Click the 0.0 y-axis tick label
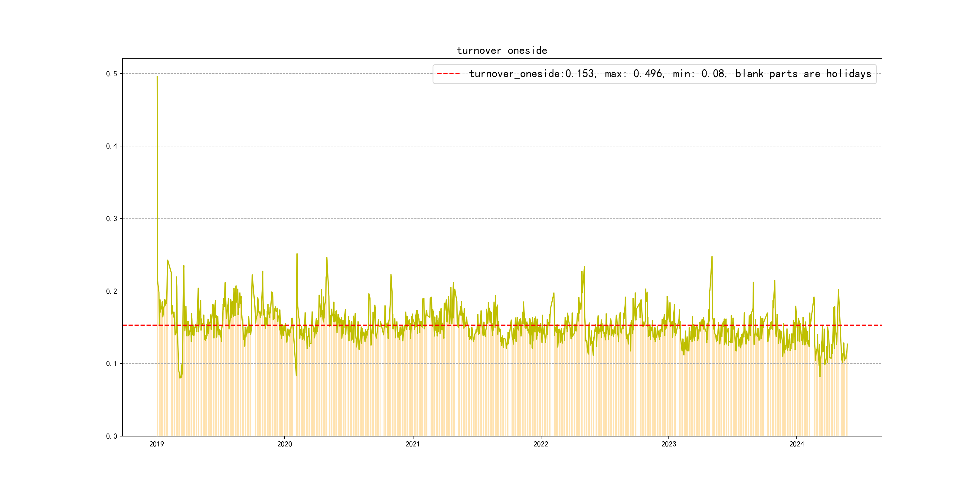 112,436
